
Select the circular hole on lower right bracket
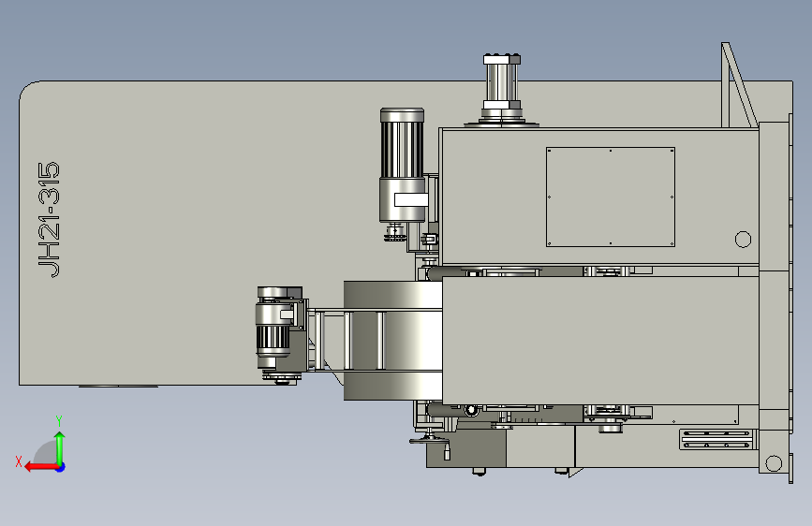point(774,463)
